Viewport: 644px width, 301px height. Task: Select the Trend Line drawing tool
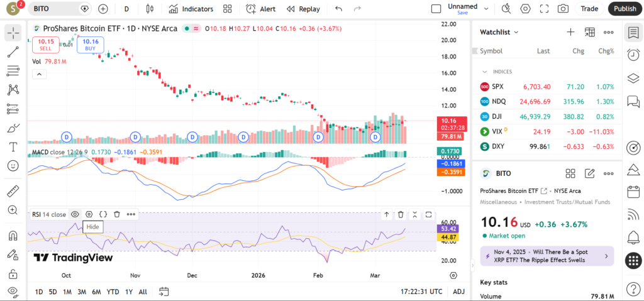13,53
